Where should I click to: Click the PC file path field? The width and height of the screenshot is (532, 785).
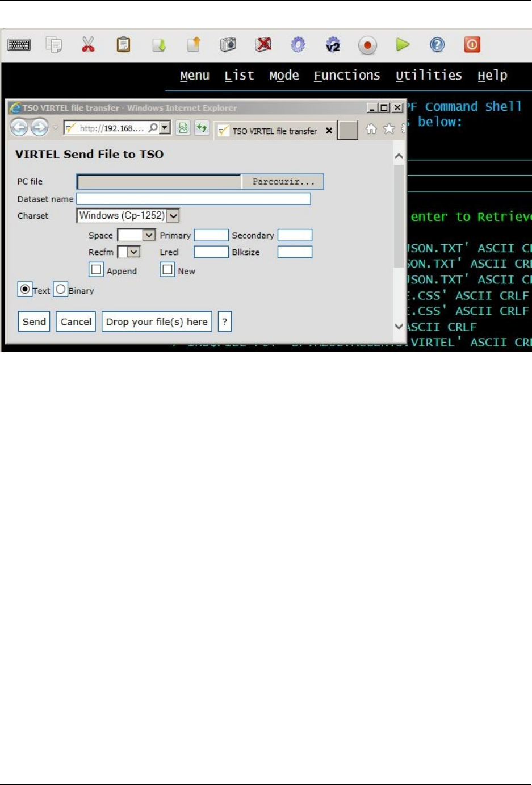click(x=159, y=182)
